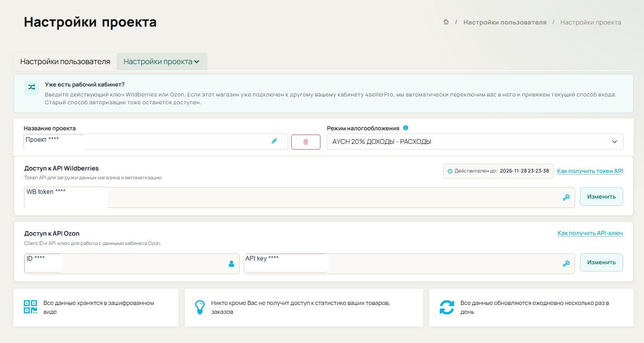Viewport: 644px width, 343px height.
Task: Click Изменить button for Wildberries token
Action: [x=601, y=197]
